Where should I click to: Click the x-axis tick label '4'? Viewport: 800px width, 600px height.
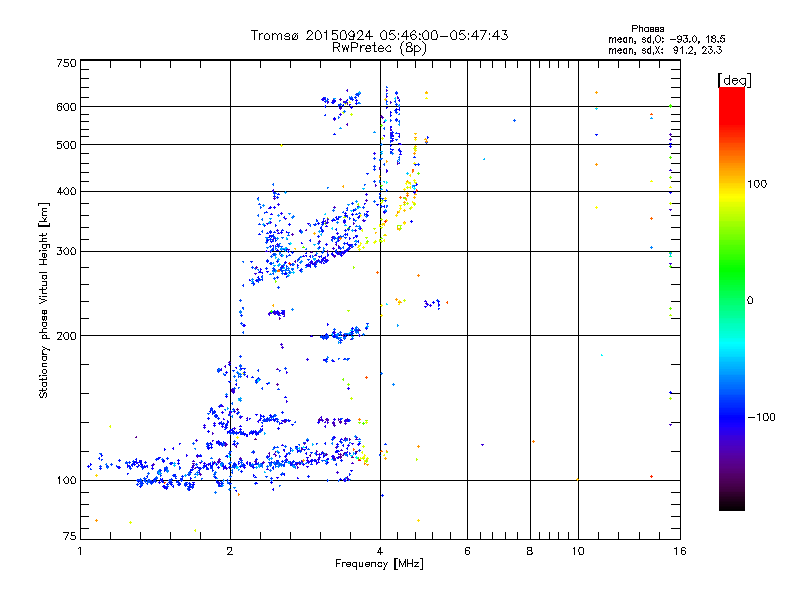380,551
